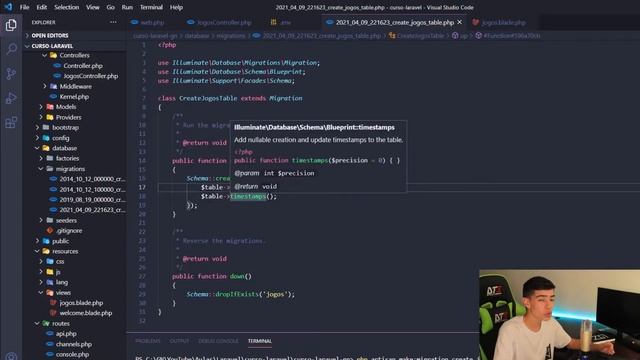
Task: Open the File menu
Action: 24,7
